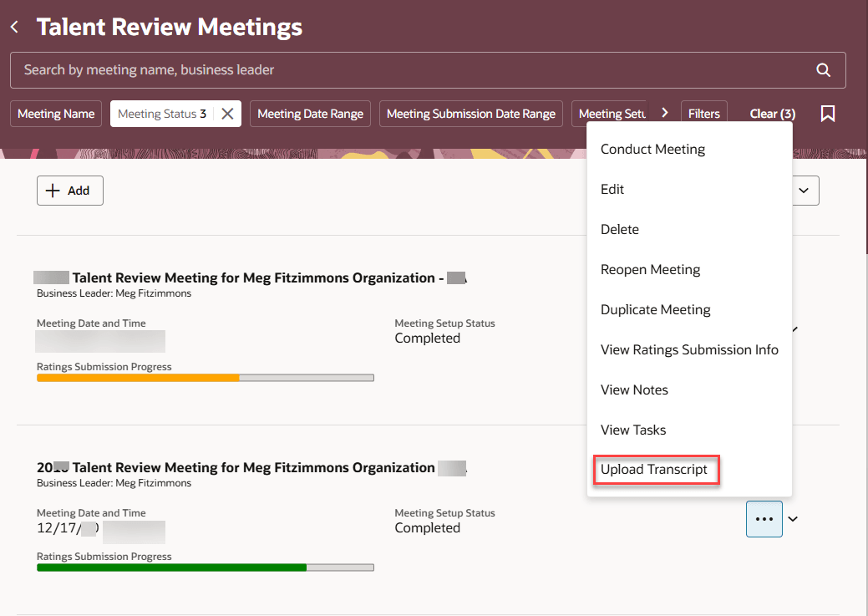Screen dimensions: 868x616
Task: Click the Filters button
Action: 703,114
